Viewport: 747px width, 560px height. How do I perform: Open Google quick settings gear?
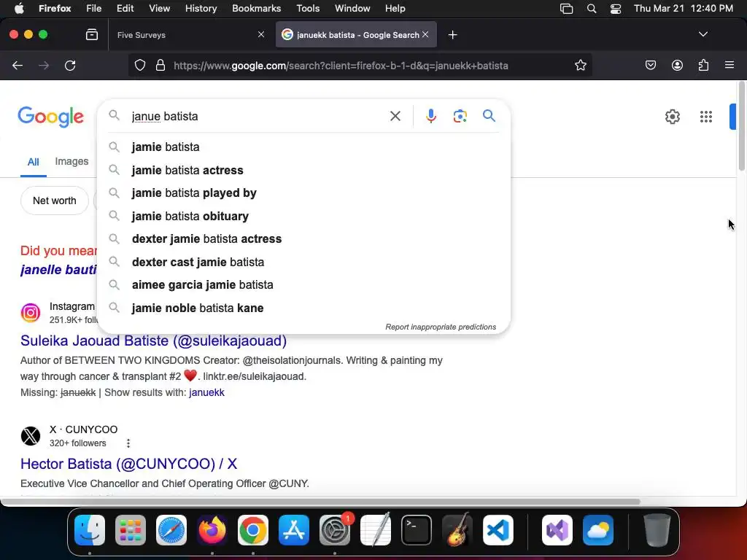pyautogui.click(x=672, y=117)
